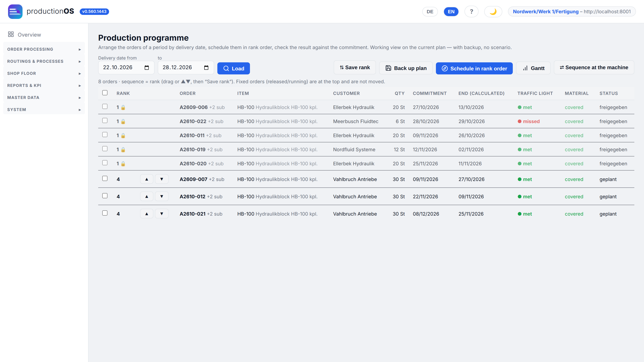Select checkbox for order A2609-007
This screenshot has height=362, width=644.
pos(105,178)
